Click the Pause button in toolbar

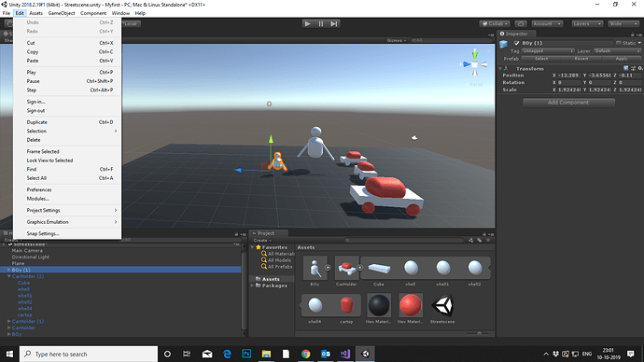321,24
